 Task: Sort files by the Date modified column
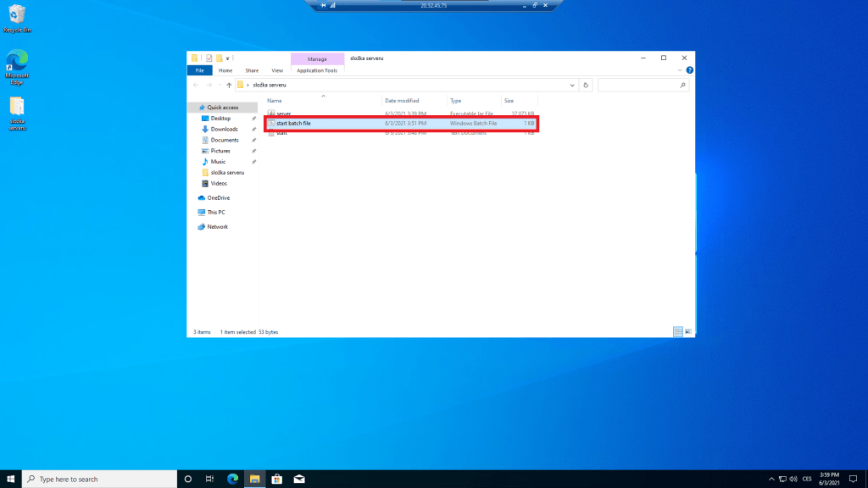(x=402, y=100)
